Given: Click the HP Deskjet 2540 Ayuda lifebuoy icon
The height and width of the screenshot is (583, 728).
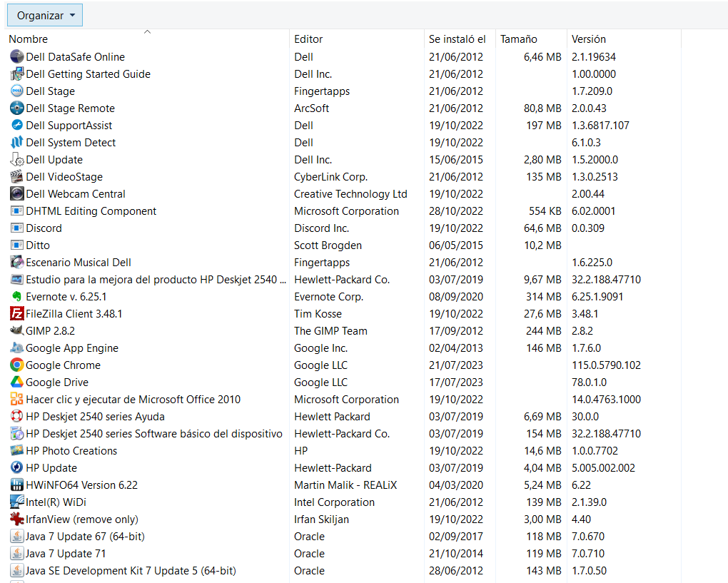Looking at the screenshot, I should coord(16,416).
